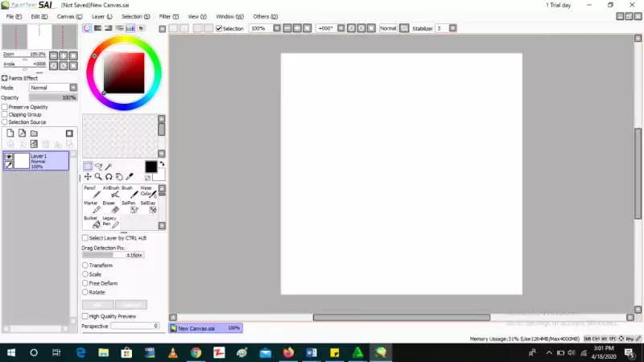Click the Zoom magnifier tool
Viewport: 644px width, 362px height.
click(x=98, y=177)
